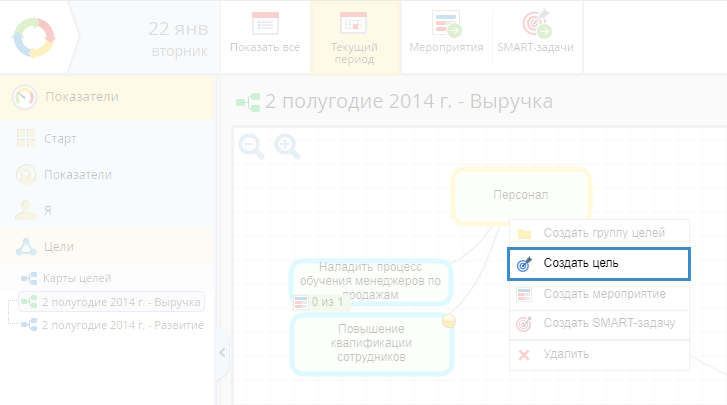Choose Создать цель from the context menu

point(598,264)
